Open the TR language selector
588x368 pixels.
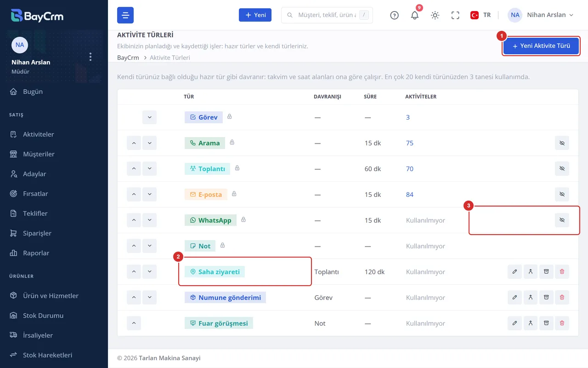coord(481,15)
